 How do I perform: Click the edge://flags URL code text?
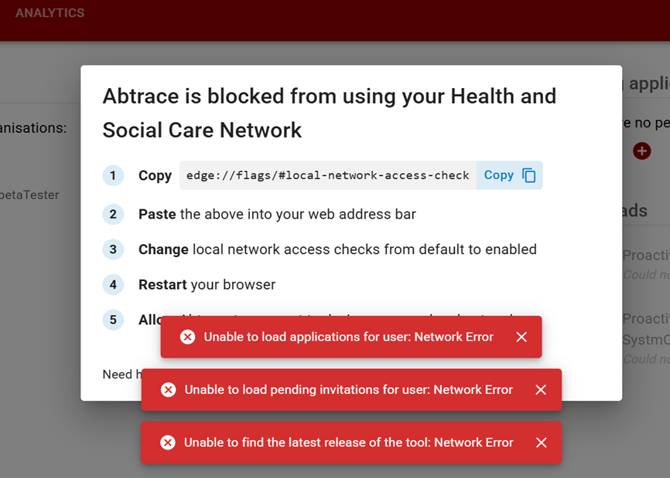(x=328, y=175)
